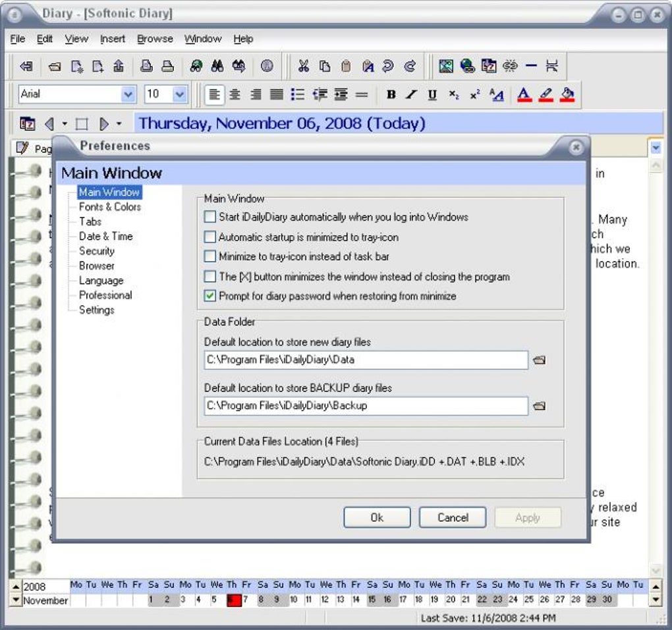Open the Window menu
The width and height of the screenshot is (672, 630).
pyautogui.click(x=203, y=39)
